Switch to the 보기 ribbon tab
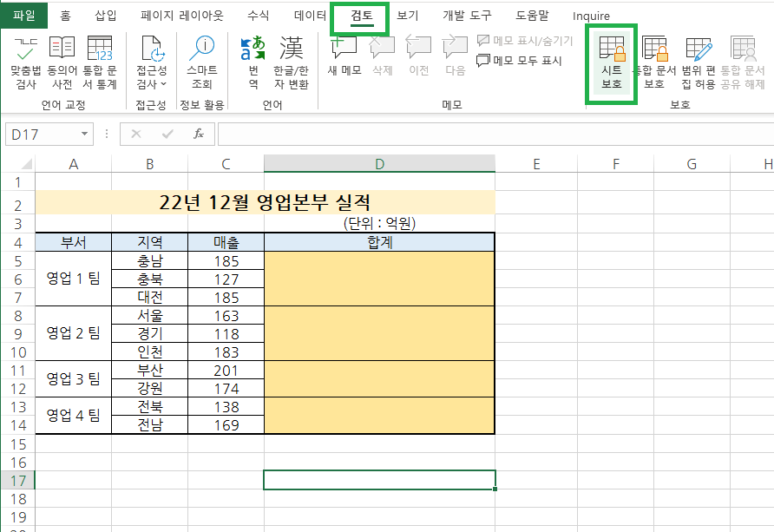Screen dimensions: 774x532 pos(406,16)
